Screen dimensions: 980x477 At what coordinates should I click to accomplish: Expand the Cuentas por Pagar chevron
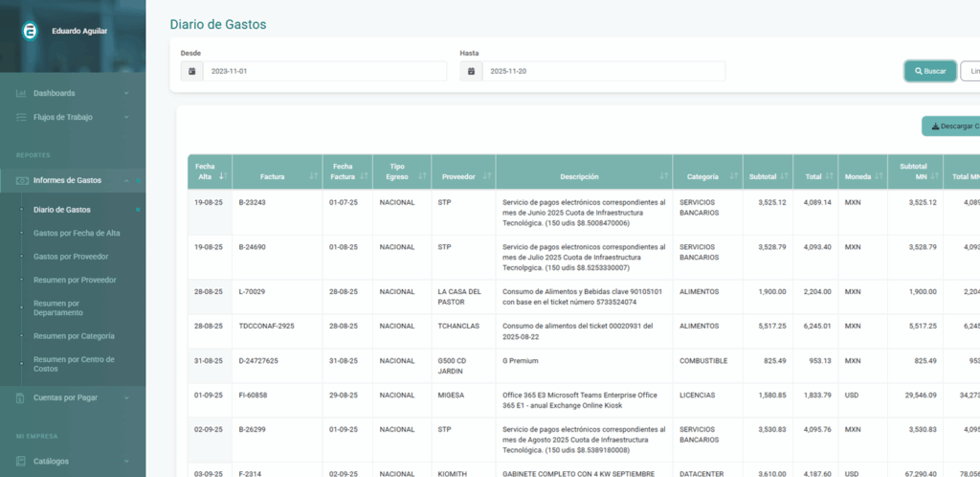pos(126,397)
